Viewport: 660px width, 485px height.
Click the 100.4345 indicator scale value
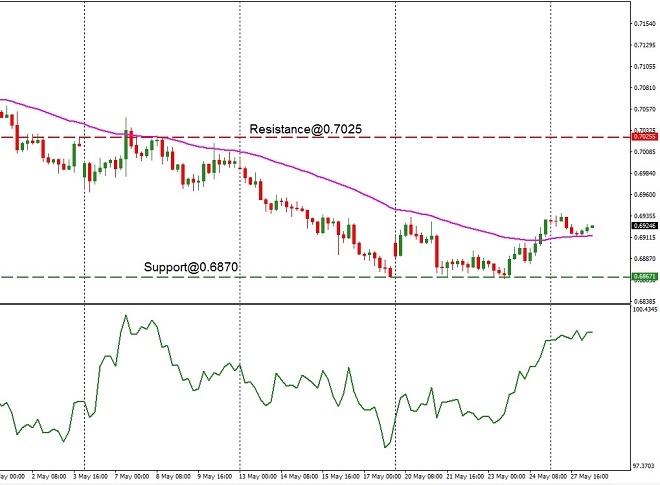point(645,309)
